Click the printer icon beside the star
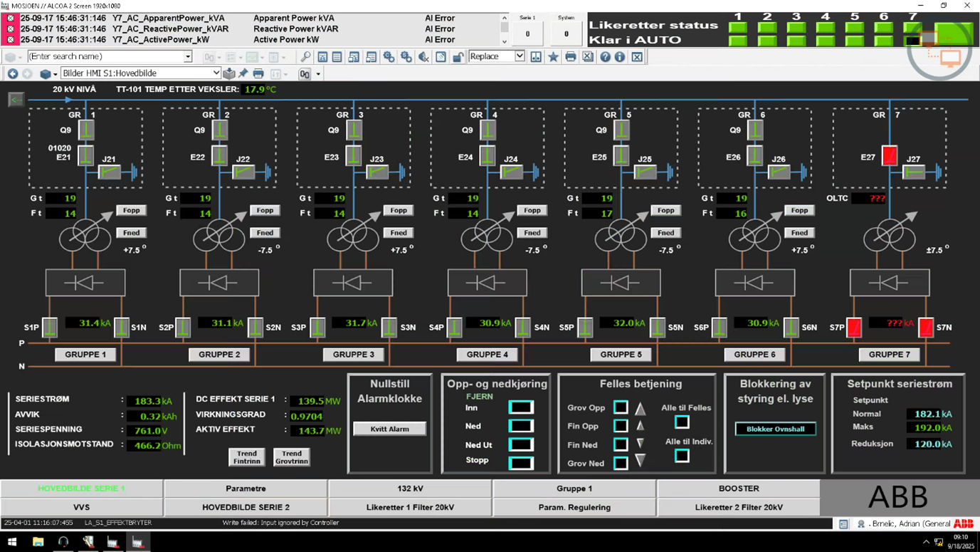The width and height of the screenshot is (980, 552). pos(570,57)
